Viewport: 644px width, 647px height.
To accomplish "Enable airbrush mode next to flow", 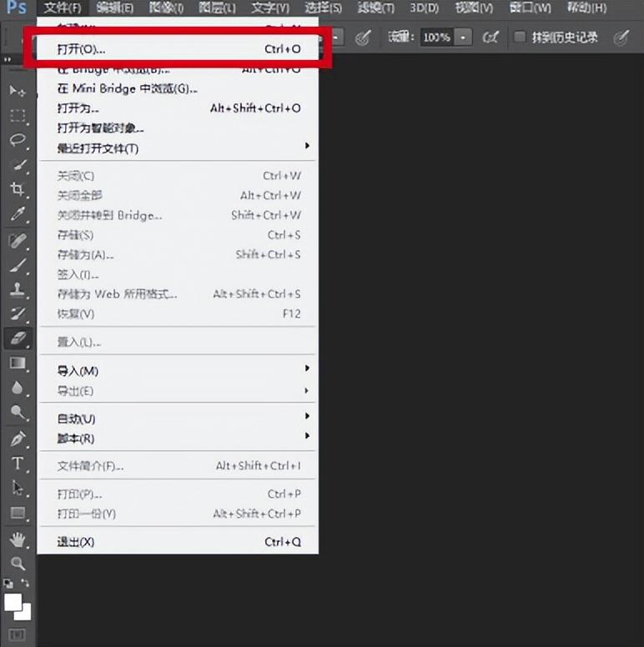I will coord(491,38).
